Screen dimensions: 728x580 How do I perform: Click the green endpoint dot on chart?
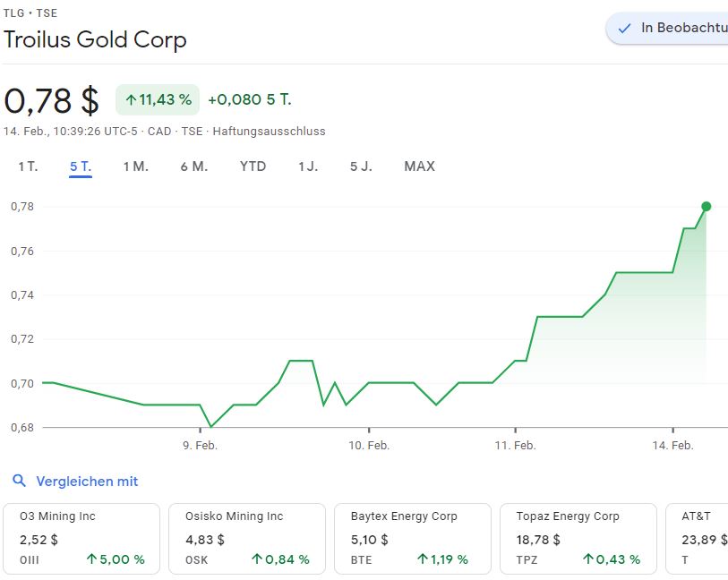pyautogui.click(x=707, y=207)
